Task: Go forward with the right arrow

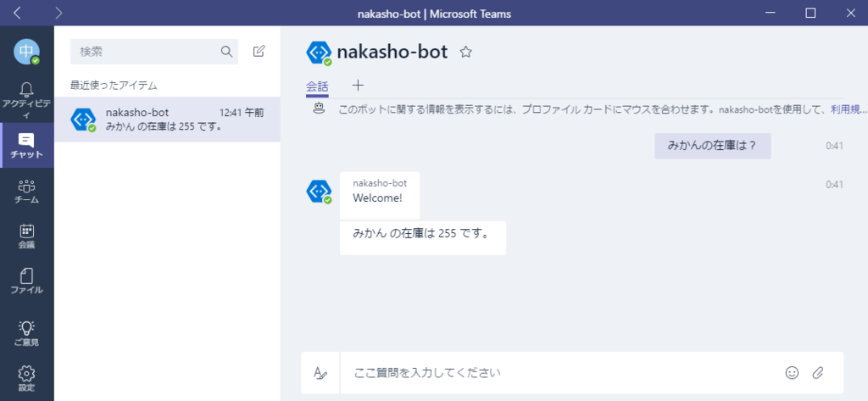Action: pyautogui.click(x=58, y=14)
